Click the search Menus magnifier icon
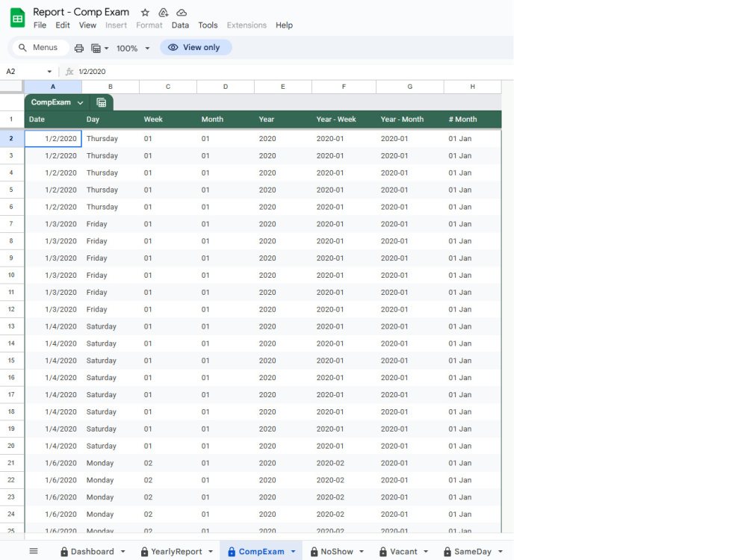The image size is (747, 560). (22, 48)
